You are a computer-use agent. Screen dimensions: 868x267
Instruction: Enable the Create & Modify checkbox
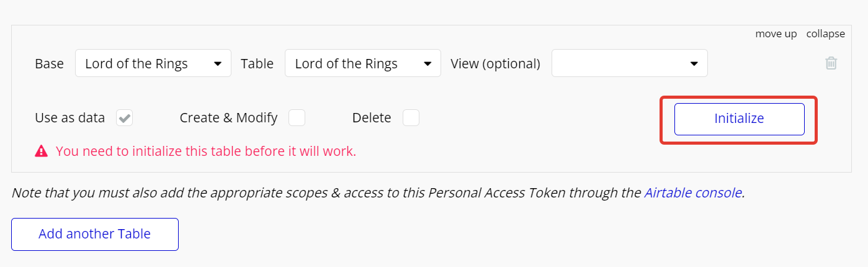pos(297,118)
